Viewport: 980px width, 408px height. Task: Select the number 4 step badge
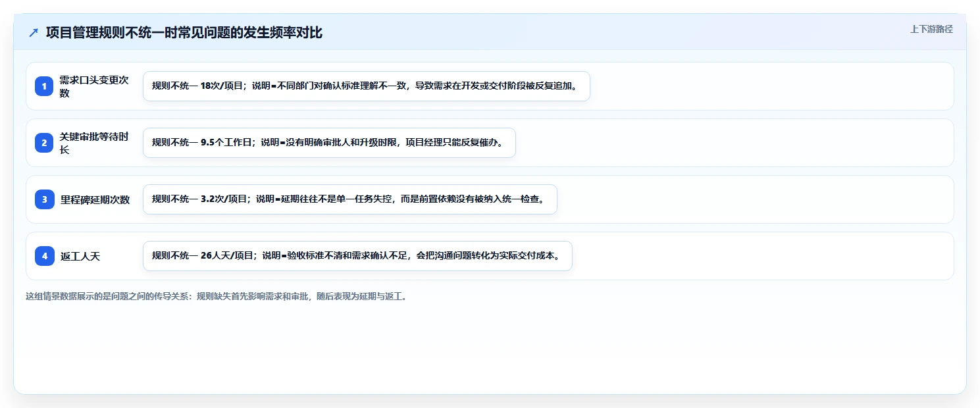[44, 256]
